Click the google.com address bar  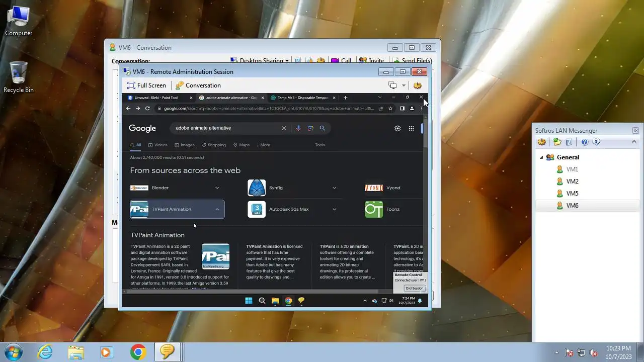[x=269, y=108]
